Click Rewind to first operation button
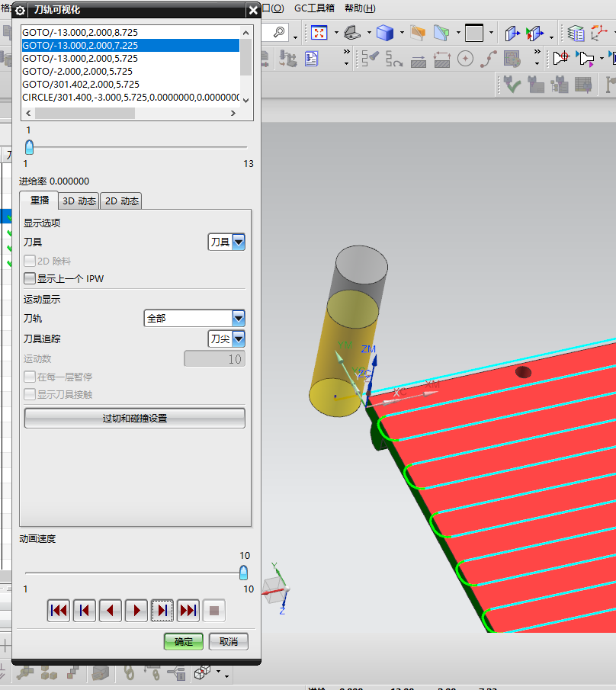 [x=59, y=611]
